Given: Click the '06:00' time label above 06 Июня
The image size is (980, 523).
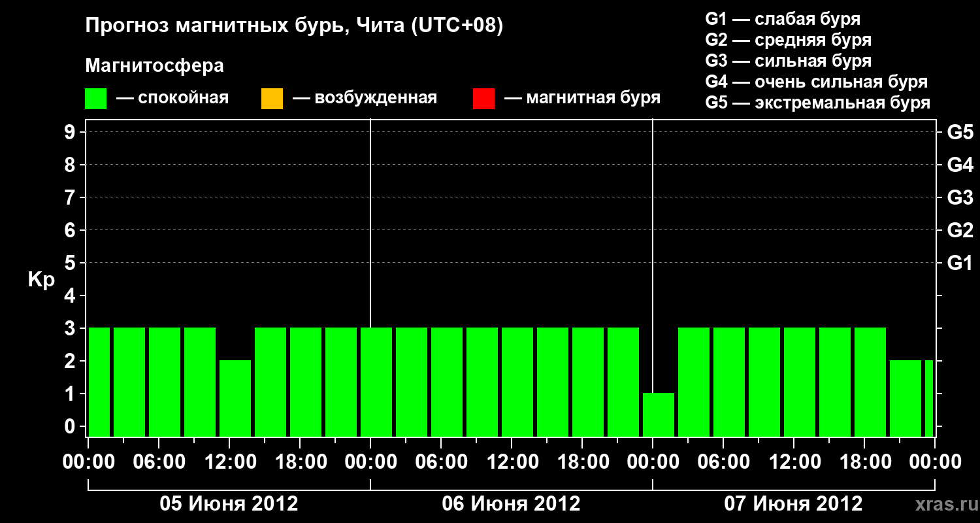Looking at the screenshot, I should pyautogui.click(x=442, y=462).
